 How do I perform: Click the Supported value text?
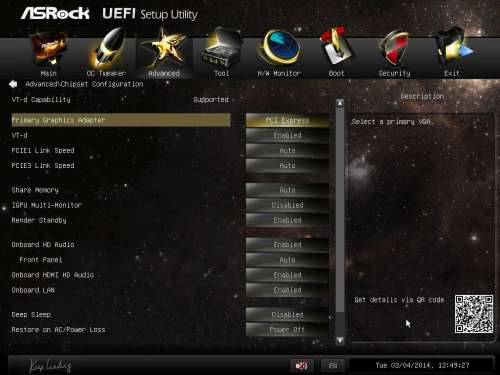(211, 100)
